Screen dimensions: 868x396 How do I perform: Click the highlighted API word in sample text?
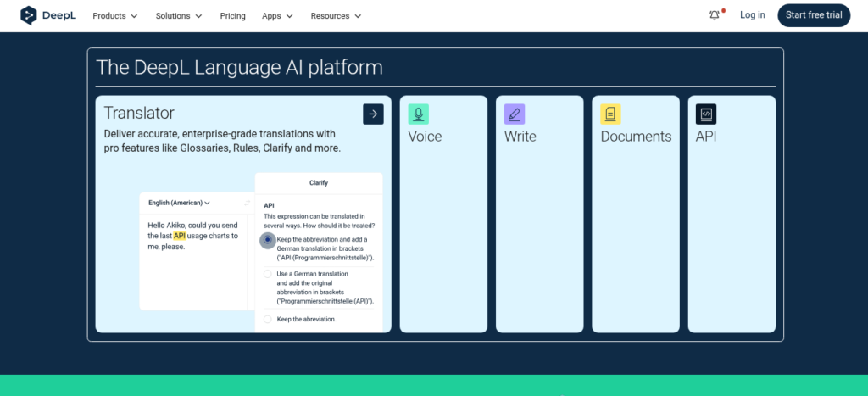[x=180, y=236]
